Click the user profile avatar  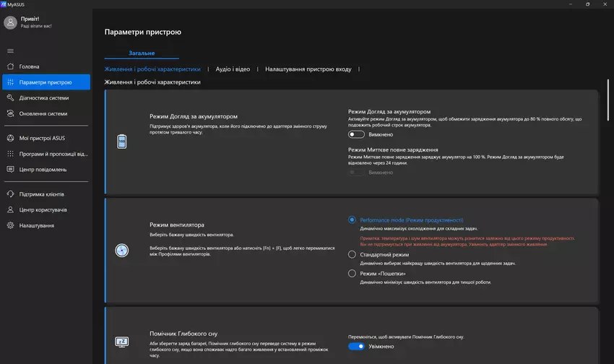pos(10,22)
